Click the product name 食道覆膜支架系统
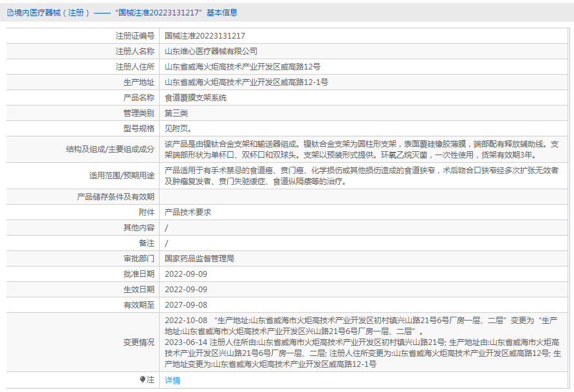 pos(196,98)
